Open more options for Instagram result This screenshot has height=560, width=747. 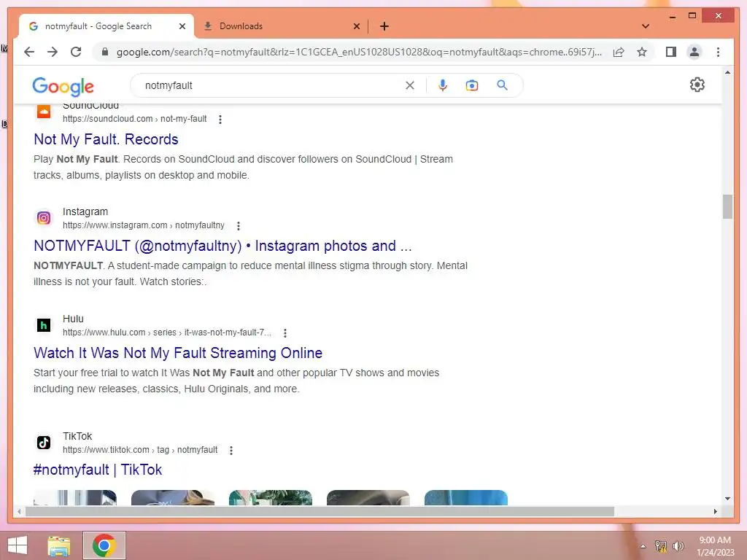239,226
